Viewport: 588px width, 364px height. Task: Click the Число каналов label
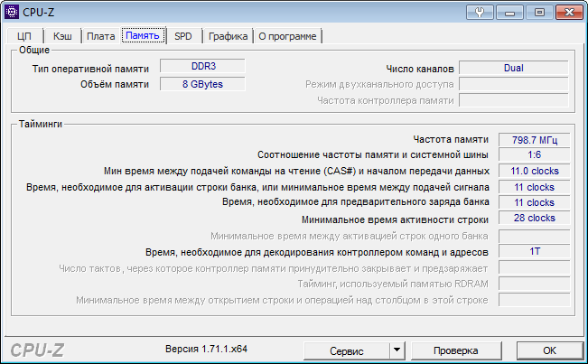tap(420, 69)
